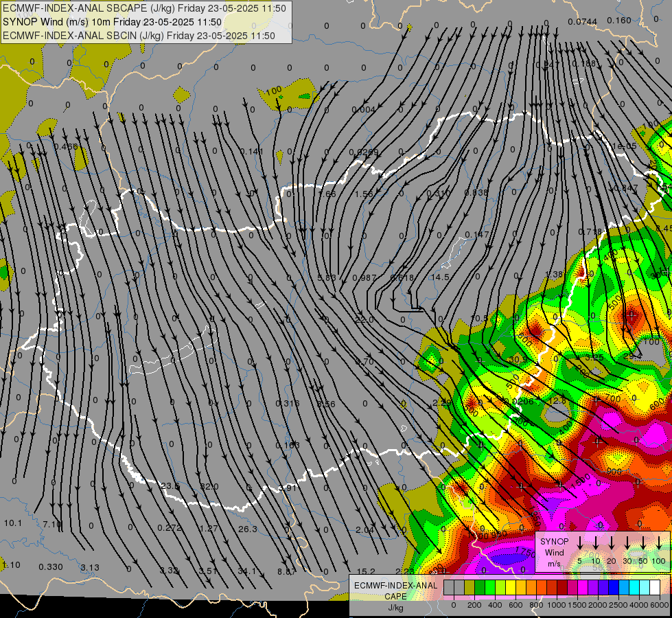
Task: Click the 1500 contour label
Action: (x=580, y=481)
